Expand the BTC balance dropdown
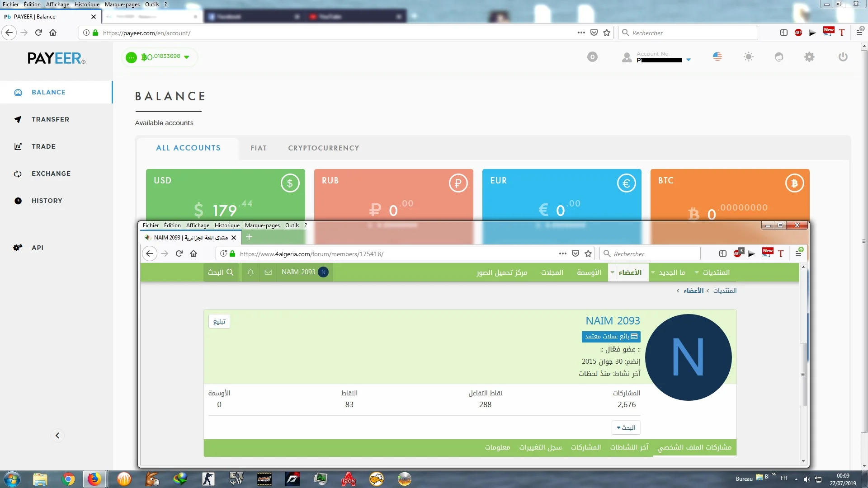 [187, 57]
